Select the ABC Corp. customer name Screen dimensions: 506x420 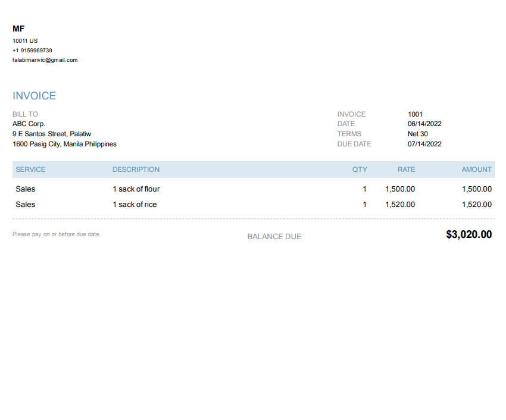pos(29,124)
